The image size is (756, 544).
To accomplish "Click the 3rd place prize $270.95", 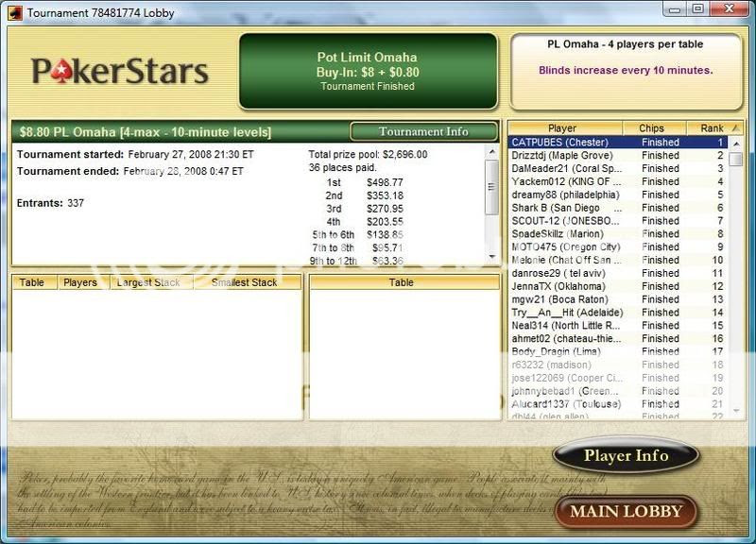I will click(x=385, y=209).
